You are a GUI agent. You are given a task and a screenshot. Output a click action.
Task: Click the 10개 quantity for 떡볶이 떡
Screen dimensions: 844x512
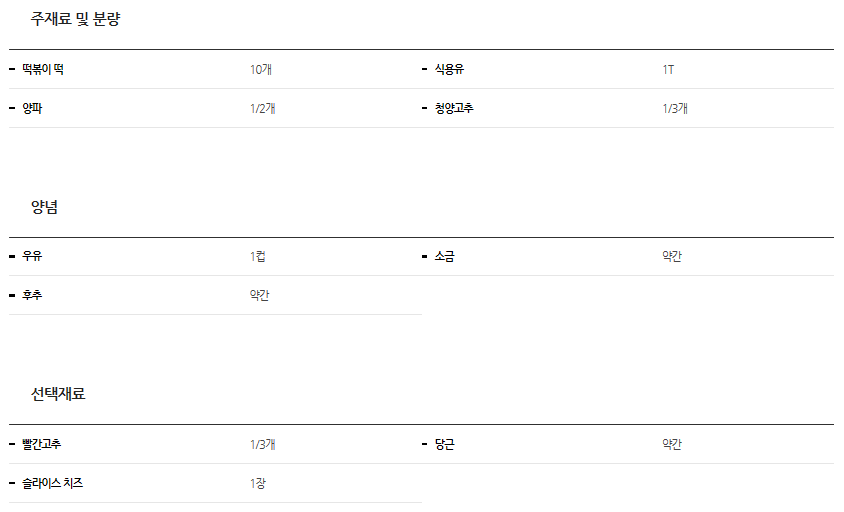(x=261, y=70)
